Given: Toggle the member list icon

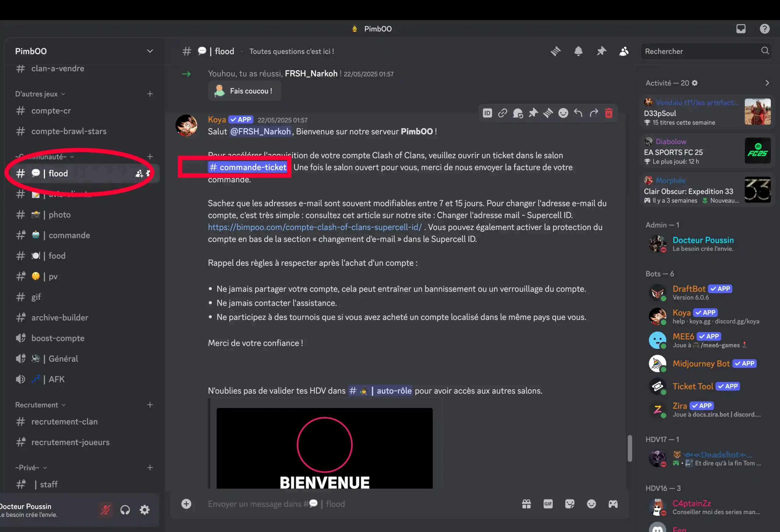Looking at the screenshot, I should (x=624, y=51).
